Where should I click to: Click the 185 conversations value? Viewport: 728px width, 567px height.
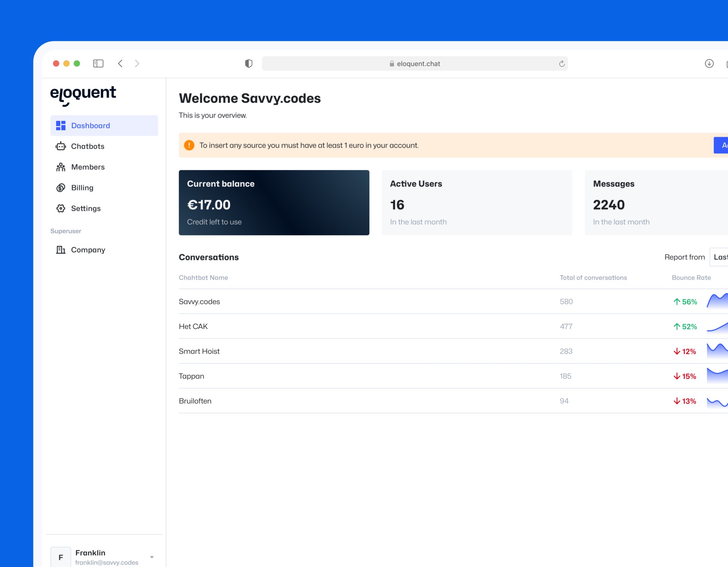click(x=566, y=376)
